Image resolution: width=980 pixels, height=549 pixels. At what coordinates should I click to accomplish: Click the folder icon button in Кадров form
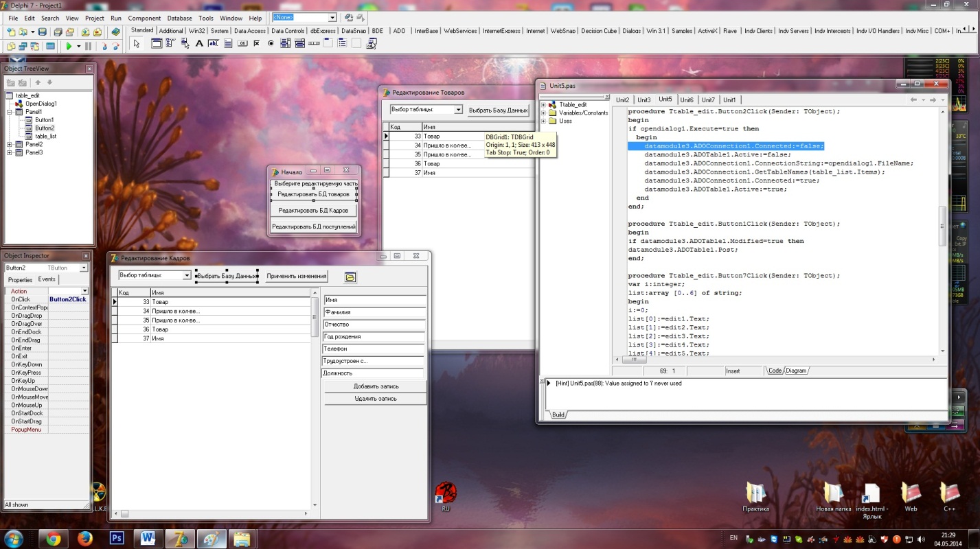[350, 277]
